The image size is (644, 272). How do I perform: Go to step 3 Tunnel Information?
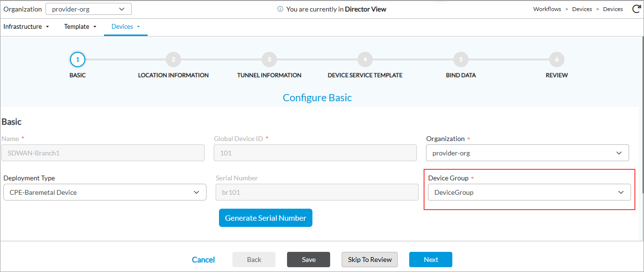pos(269,60)
